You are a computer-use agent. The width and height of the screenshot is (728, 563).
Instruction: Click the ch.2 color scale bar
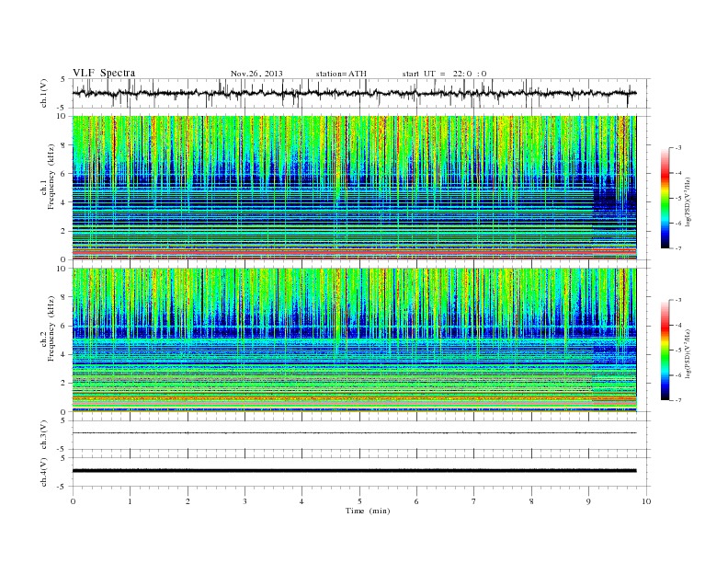tap(665, 350)
